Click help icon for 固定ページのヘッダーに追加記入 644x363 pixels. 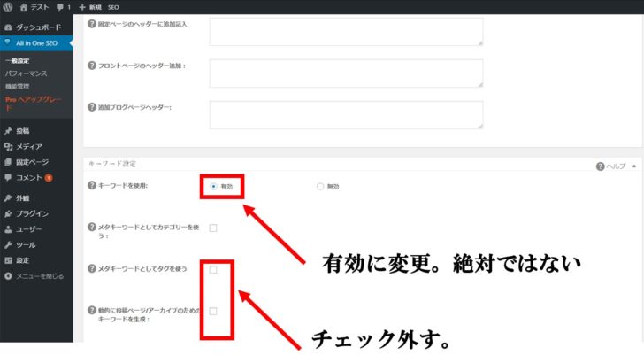[92, 24]
